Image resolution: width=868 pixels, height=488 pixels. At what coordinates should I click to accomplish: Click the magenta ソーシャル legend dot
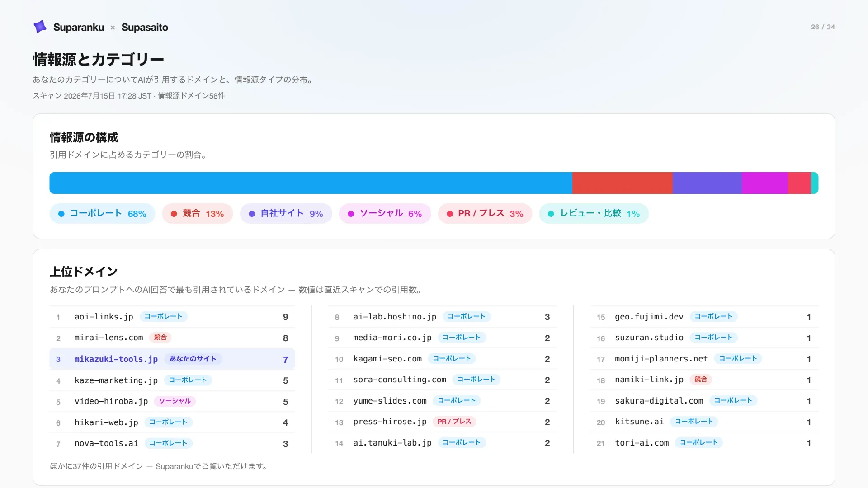pyautogui.click(x=351, y=214)
